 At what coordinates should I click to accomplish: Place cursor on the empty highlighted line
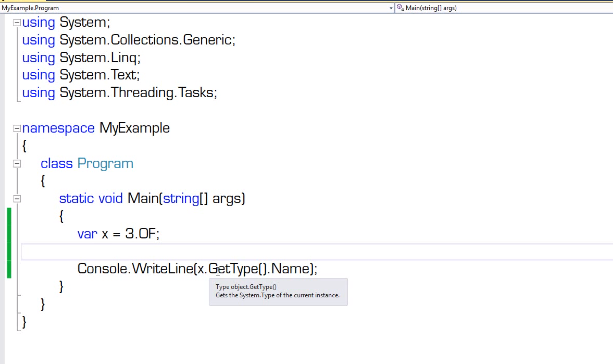point(317,251)
